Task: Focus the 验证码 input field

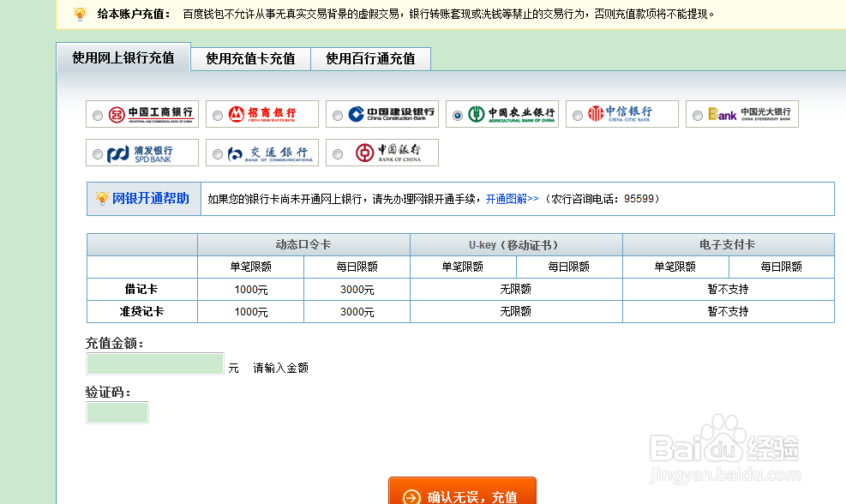Action: (117, 413)
